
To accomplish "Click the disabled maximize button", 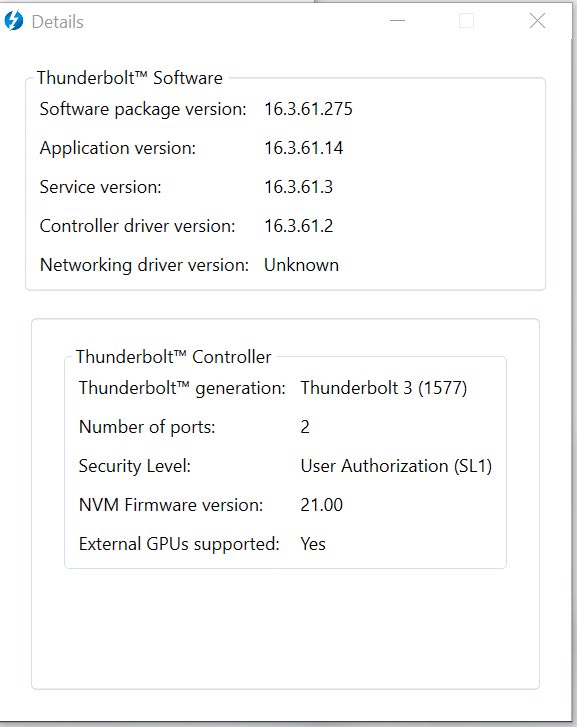I will (466, 21).
